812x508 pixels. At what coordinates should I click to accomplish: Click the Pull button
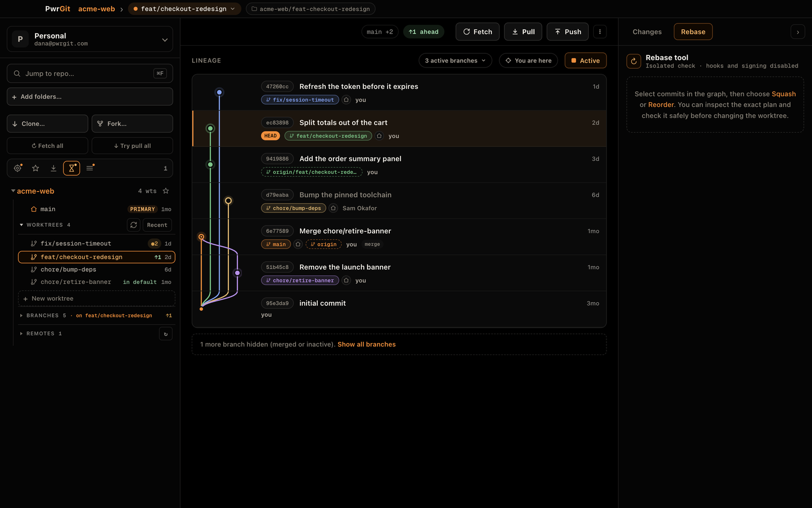(x=523, y=31)
